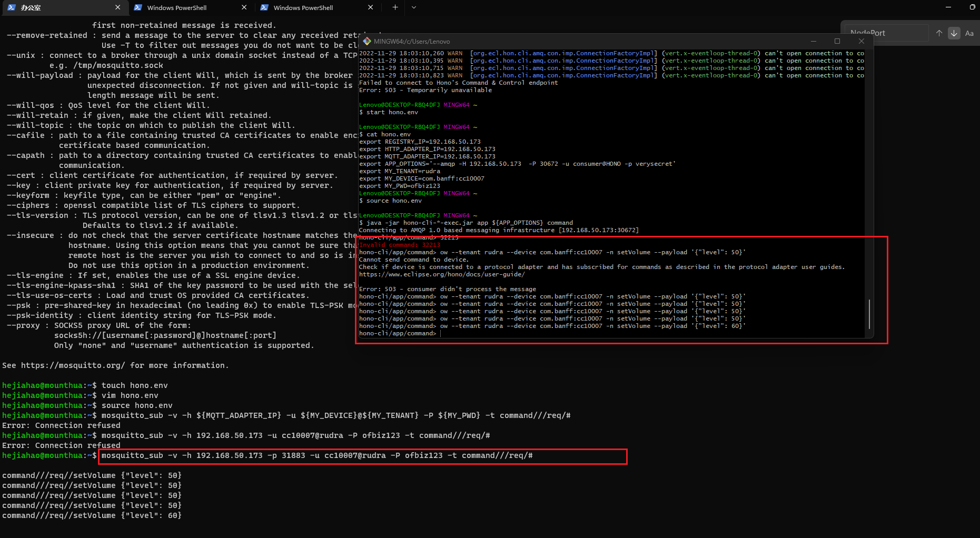The image size is (980, 538).
Task: Switch to the second Windows PowerShell tab
Action: coord(176,7)
